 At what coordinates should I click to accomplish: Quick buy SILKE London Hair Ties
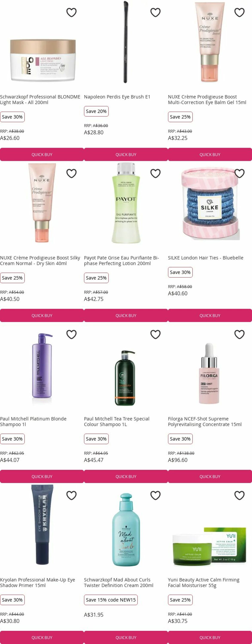(x=210, y=316)
